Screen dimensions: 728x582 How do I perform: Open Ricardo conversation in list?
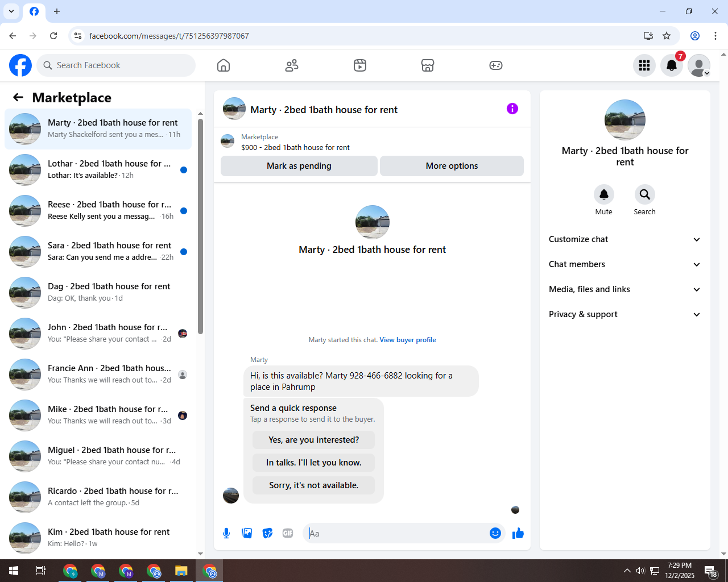coord(98,497)
